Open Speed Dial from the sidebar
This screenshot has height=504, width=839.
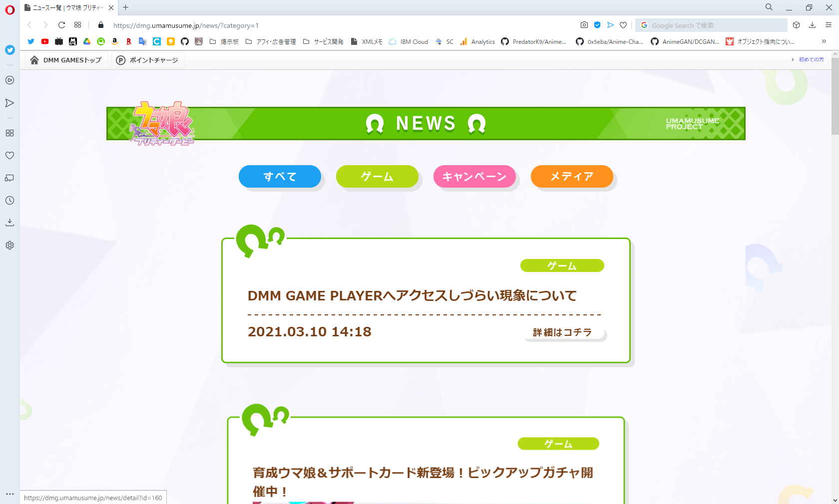[9, 133]
